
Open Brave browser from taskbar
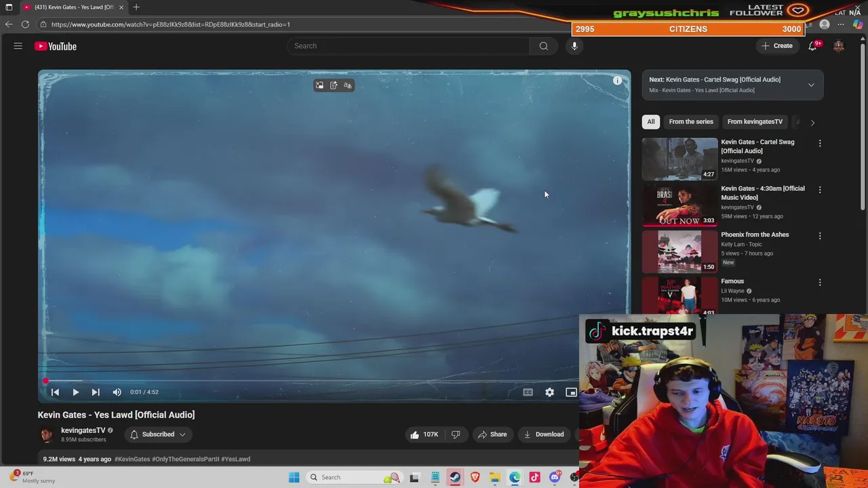click(475, 477)
